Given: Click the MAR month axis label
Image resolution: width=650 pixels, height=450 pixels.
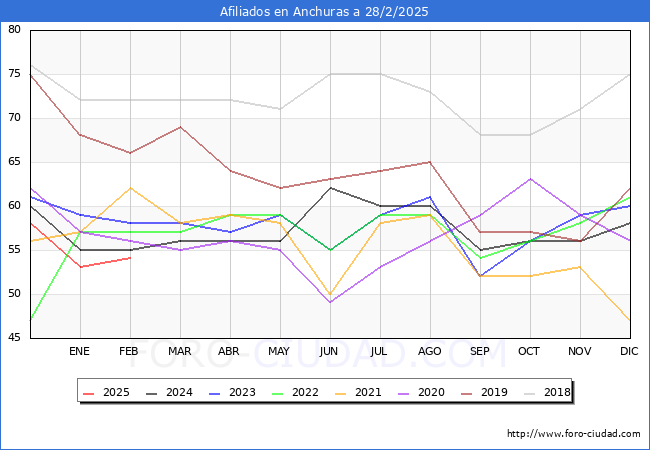Looking at the screenshot, I should (x=179, y=351).
